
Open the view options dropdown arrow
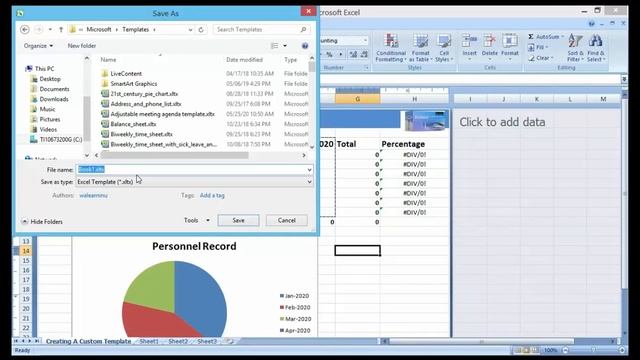285,46
